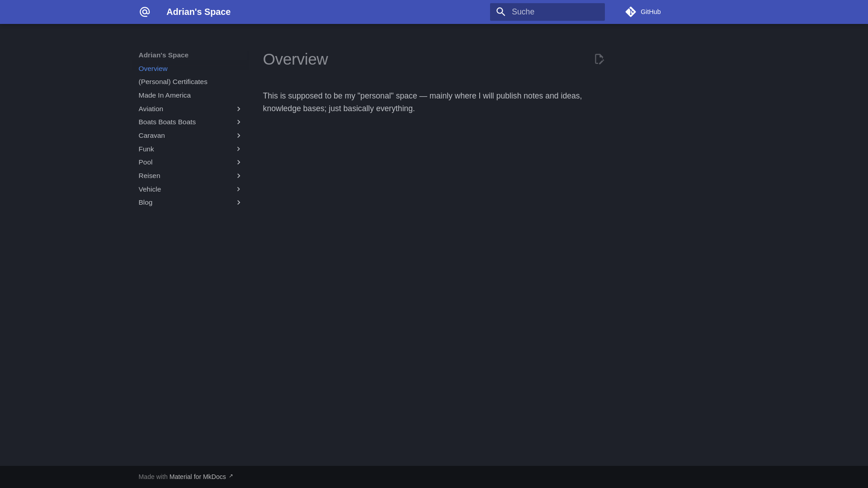The image size is (868, 488).
Task: Click the edit this page icon
Action: pos(599,59)
